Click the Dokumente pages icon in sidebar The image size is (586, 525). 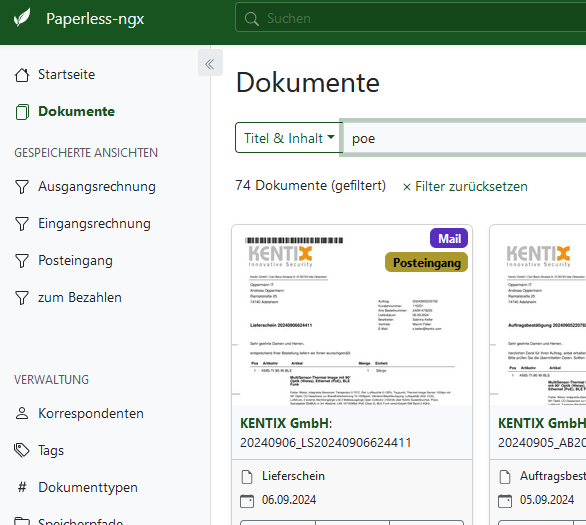click(x=22, y=112)
